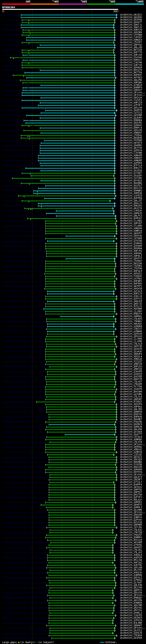146x644 pixels.
Task: Choose the UniRef100_C3VVN9 entry
Action: point(131,153)
